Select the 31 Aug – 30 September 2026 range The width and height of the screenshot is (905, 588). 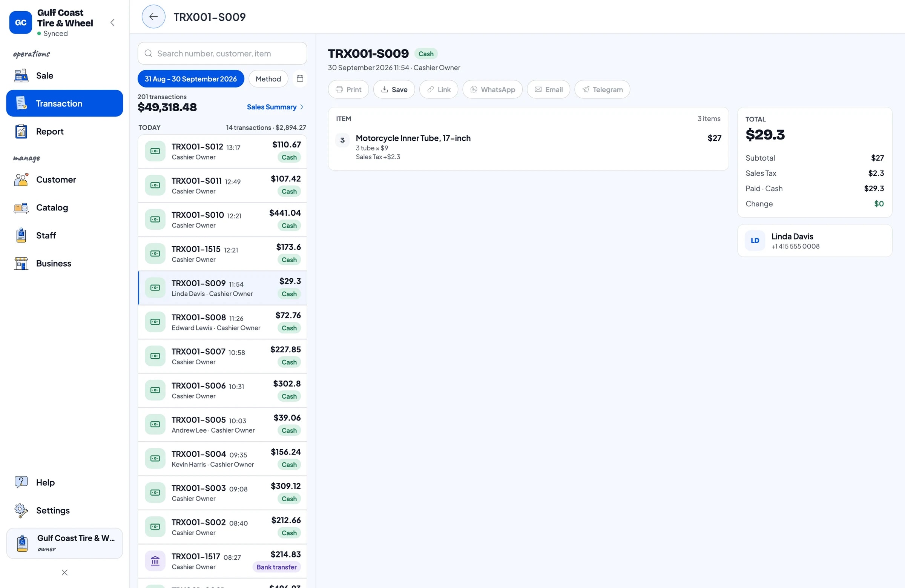(191, 79)
